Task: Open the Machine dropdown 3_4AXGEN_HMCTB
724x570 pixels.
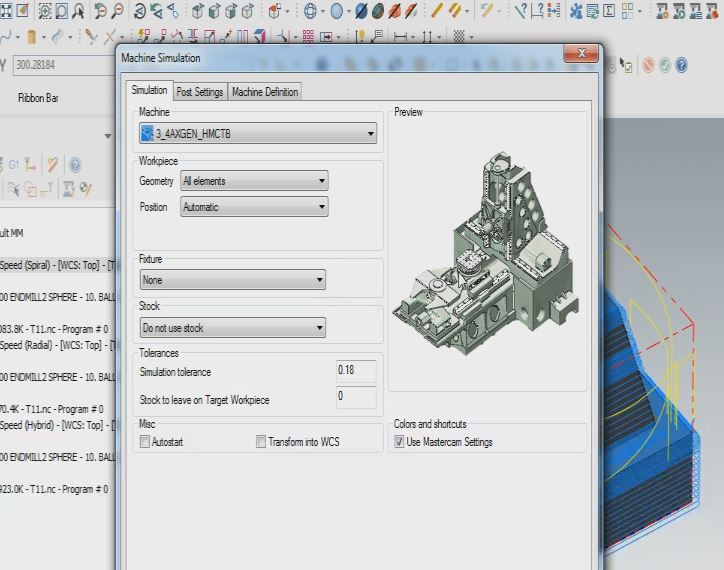Action: [x=258, y=133]
